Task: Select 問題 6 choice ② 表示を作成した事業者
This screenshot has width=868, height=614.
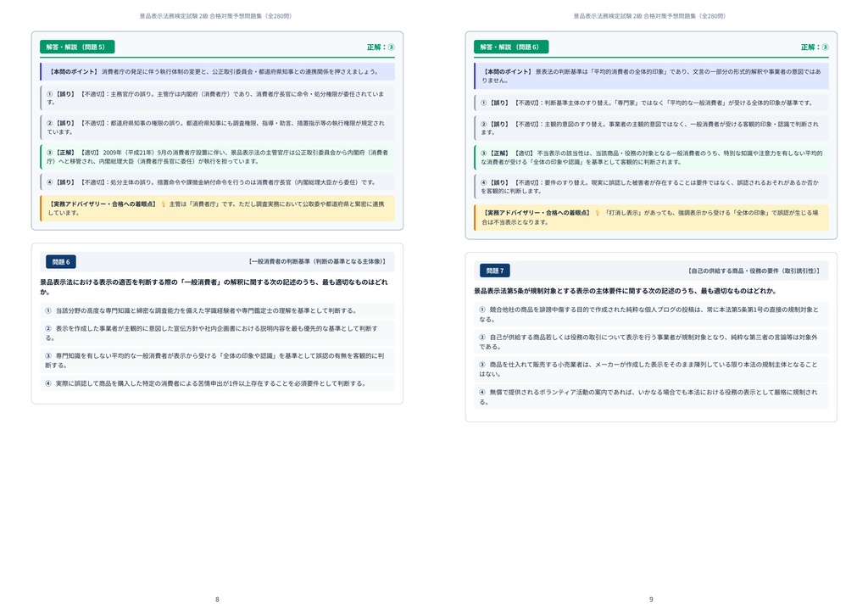Action: click(217, 332)
